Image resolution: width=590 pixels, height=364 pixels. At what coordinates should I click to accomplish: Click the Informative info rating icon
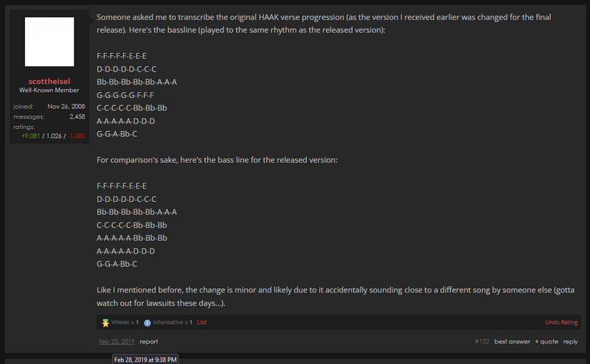(147, 322)
